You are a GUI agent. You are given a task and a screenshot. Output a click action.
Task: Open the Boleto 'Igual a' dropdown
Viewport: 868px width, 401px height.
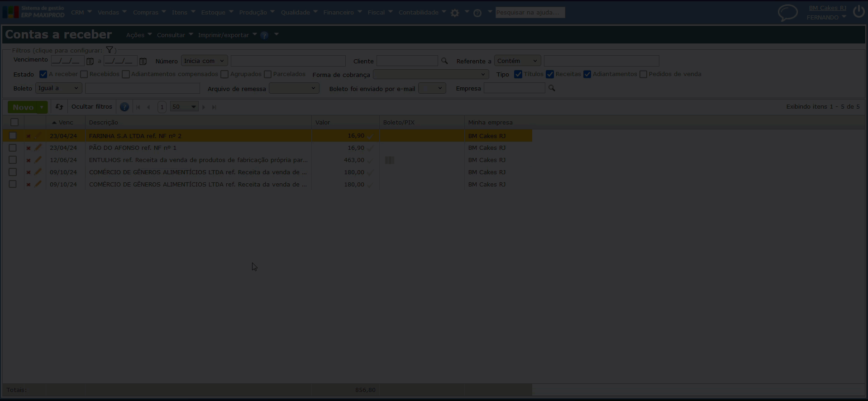pos(58,88)
